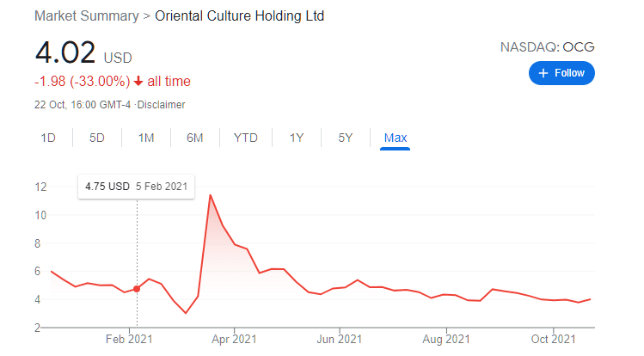The height and width of the screenshot is (356, 644).
Task: Switch to the 6M range tab
Action: point(194,138)
